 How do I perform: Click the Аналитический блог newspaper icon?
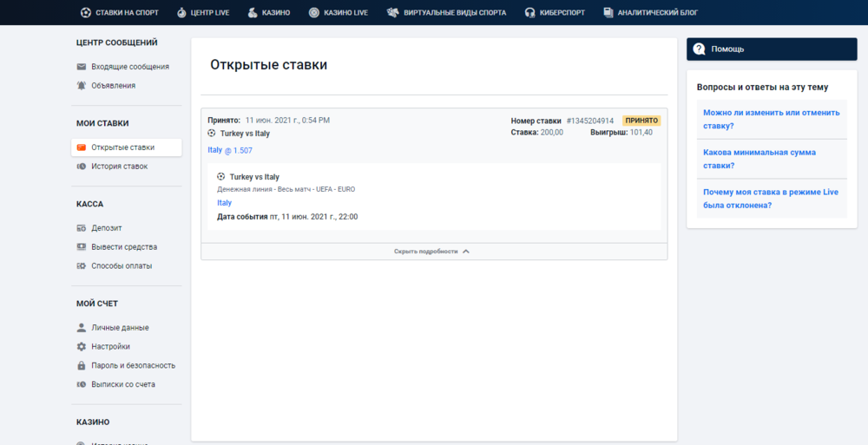point(608,12)
